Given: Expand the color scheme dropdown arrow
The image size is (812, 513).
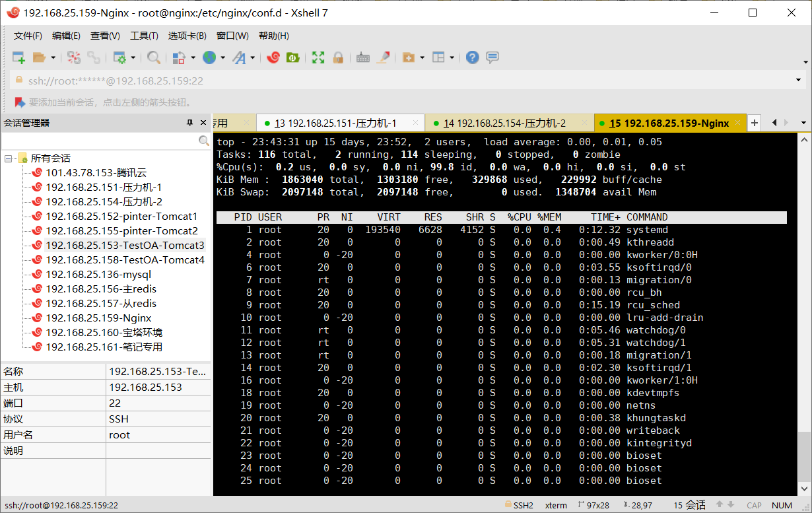Looking at the screenshot, I should click(x=193, y=57).
